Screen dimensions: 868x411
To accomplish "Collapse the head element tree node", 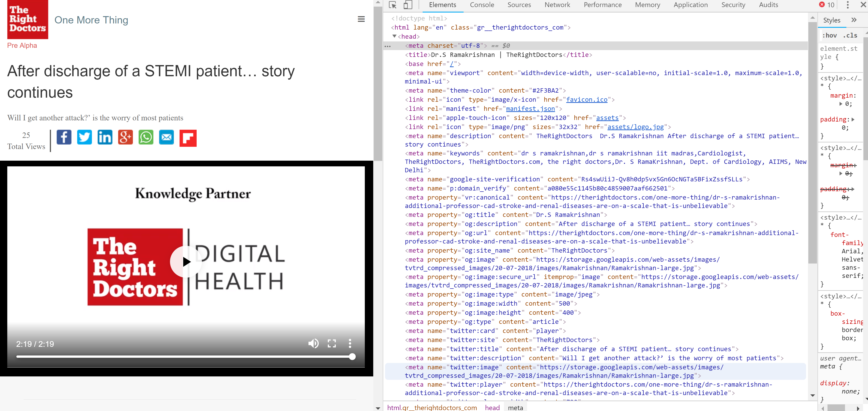I will [x=394, y=36].
